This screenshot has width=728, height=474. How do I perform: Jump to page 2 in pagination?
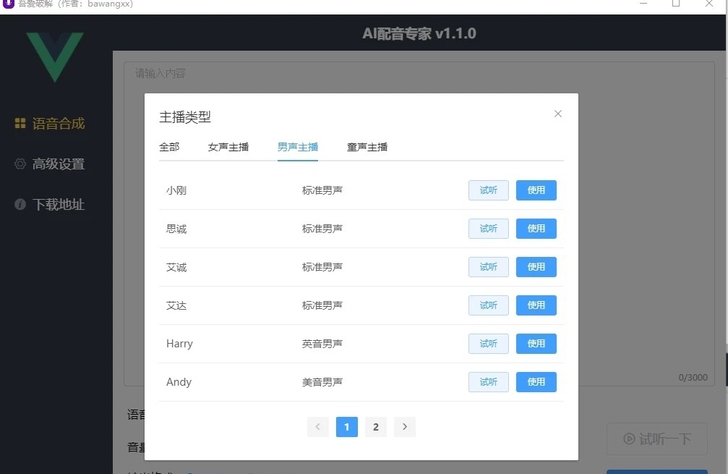tap(376, 427)
